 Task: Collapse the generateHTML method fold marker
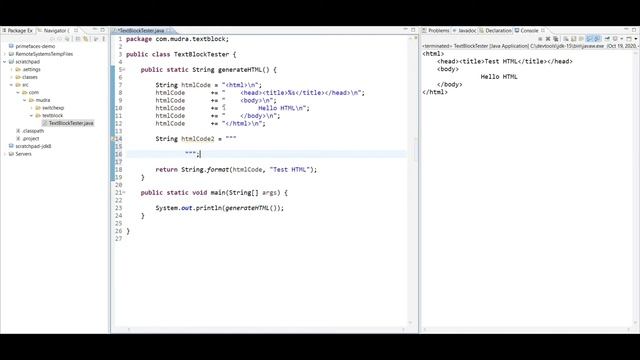[x=124, y=70]
